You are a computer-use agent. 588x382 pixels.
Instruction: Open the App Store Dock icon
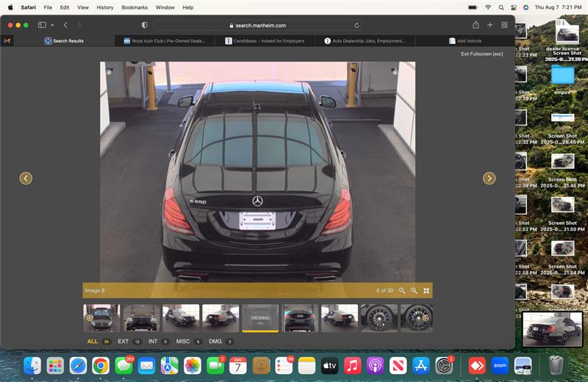pyautogui.click(x=421, y=366)
